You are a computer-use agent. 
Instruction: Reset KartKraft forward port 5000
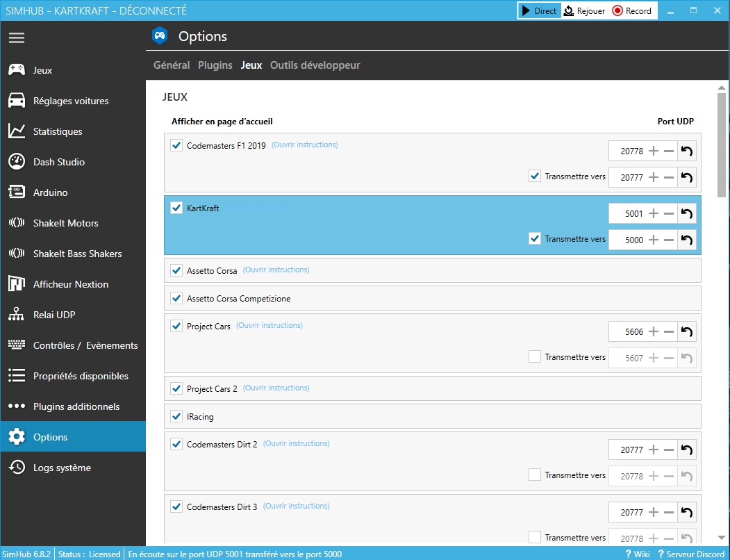click(687, 240)
